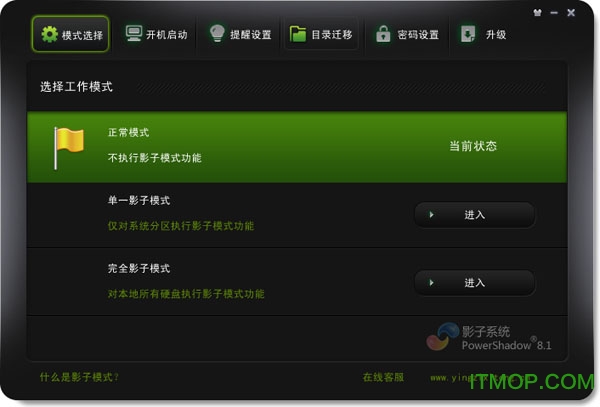Click the arrow on 完全影子模式 进入 button
The image size is (600, 407).
coord(431,283)
